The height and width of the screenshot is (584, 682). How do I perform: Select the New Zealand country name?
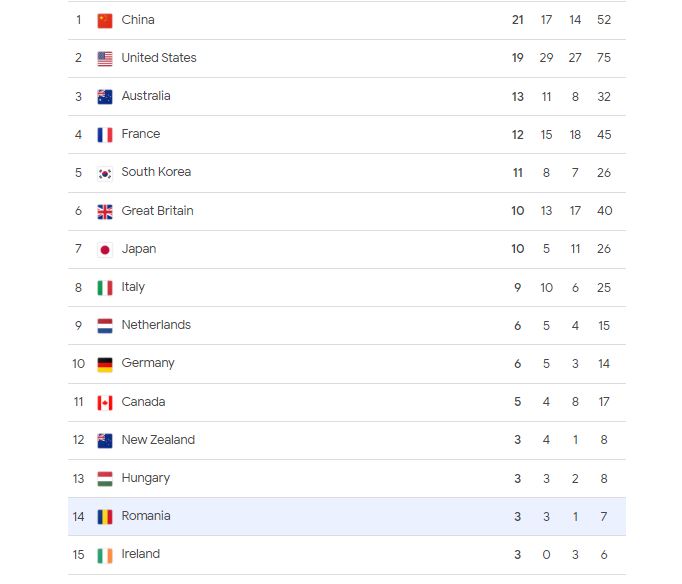158,440
